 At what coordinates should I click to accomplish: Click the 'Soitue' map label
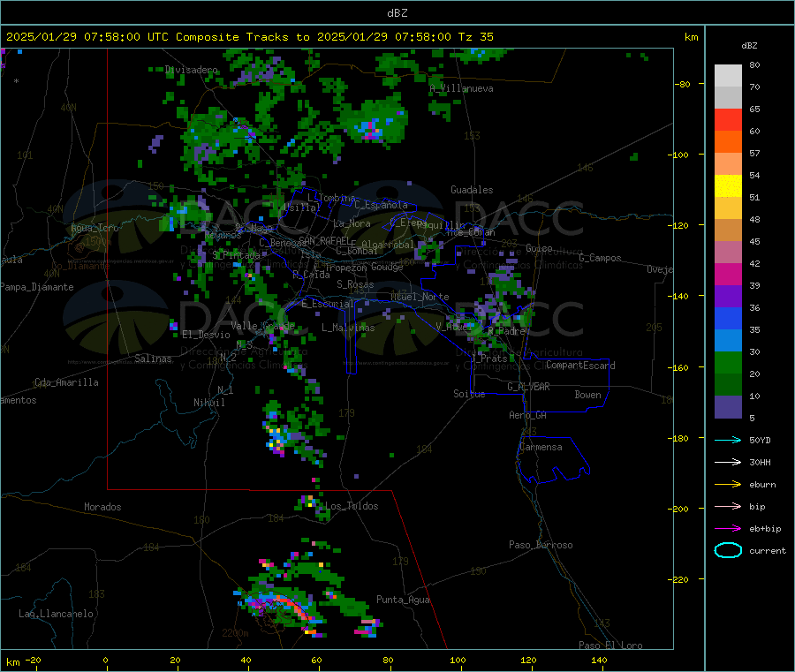pos(469,394)
